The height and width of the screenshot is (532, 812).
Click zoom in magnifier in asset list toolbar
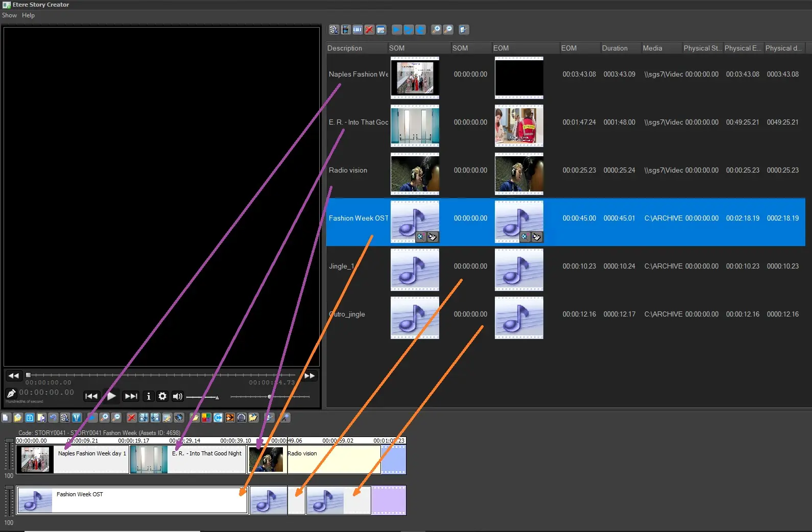pos(436,30)
